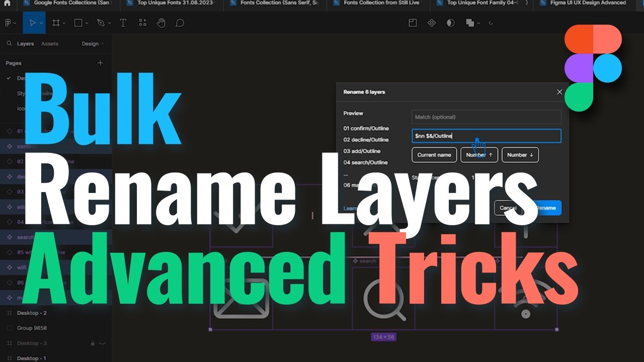Screen dimensions: 644x362
Task: Click the Match (optional) input field
Action: point(487,117)
